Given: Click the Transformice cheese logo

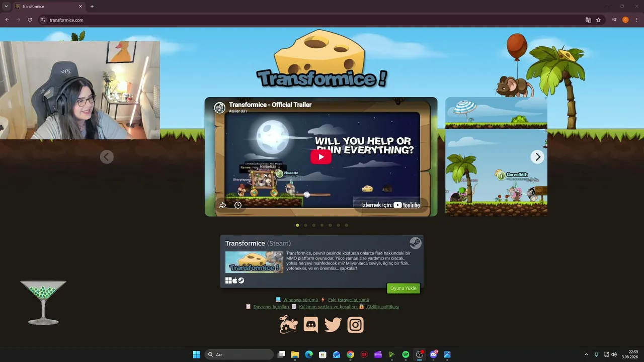Looking at the screenshot, I should [322, 59].
